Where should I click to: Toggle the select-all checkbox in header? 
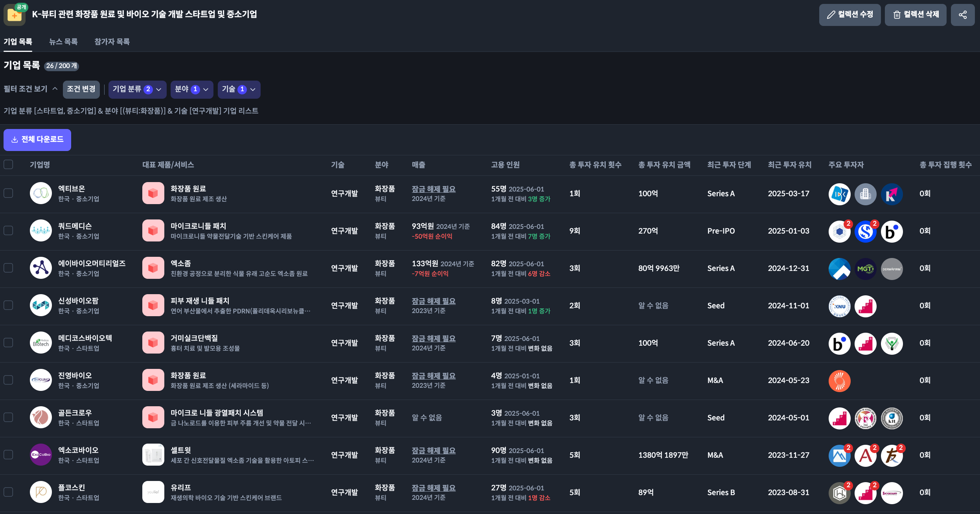8,164
